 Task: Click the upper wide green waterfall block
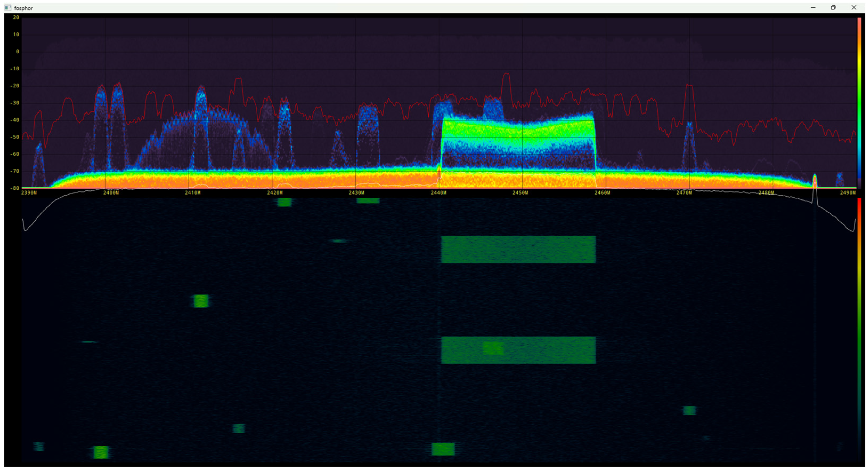tap(518, 250)
